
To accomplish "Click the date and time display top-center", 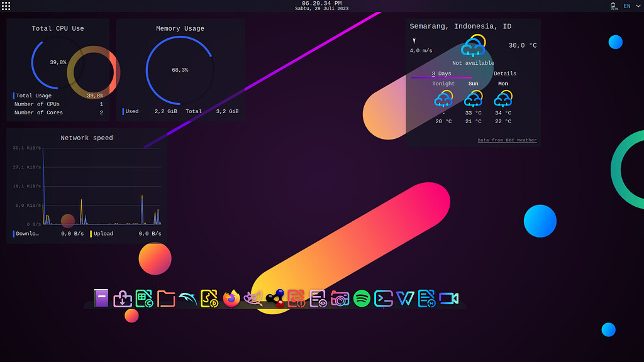I will click(322, 6).
